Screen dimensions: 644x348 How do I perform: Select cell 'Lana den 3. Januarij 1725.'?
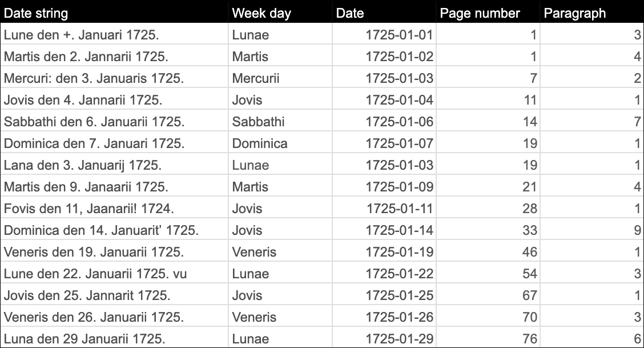click(x=114, y=165)
